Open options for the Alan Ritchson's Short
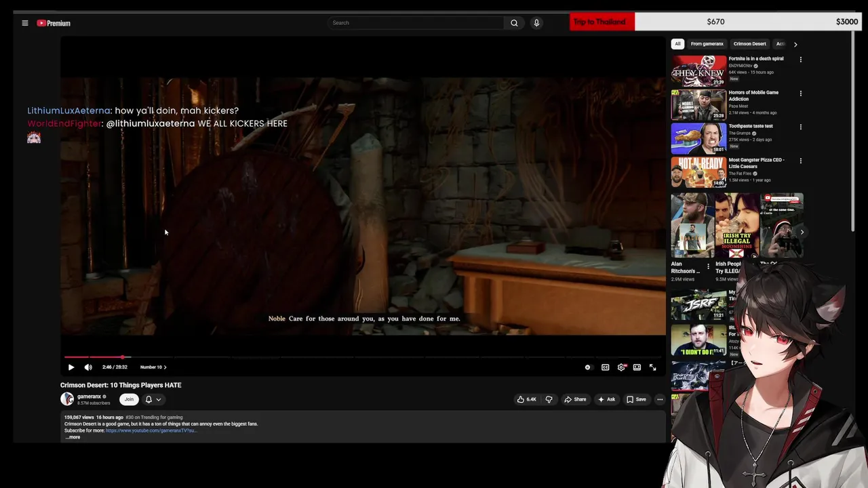868x488 pixels. 708,266
